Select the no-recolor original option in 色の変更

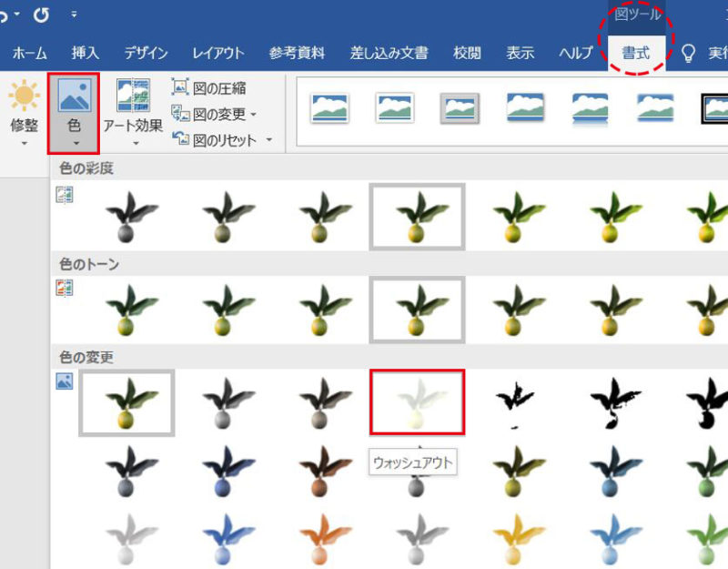pyautogui.click(x=126, y=402)
